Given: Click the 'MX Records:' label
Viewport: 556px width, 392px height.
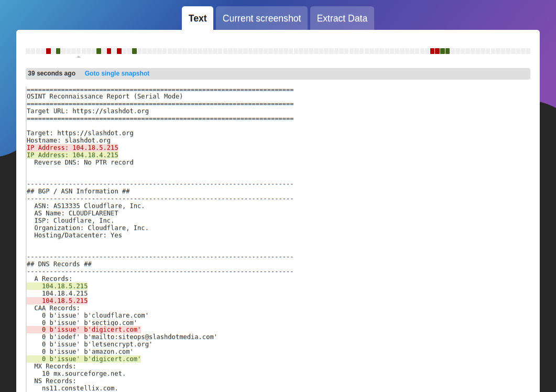Looking at the screenshot, I should 55,366.
